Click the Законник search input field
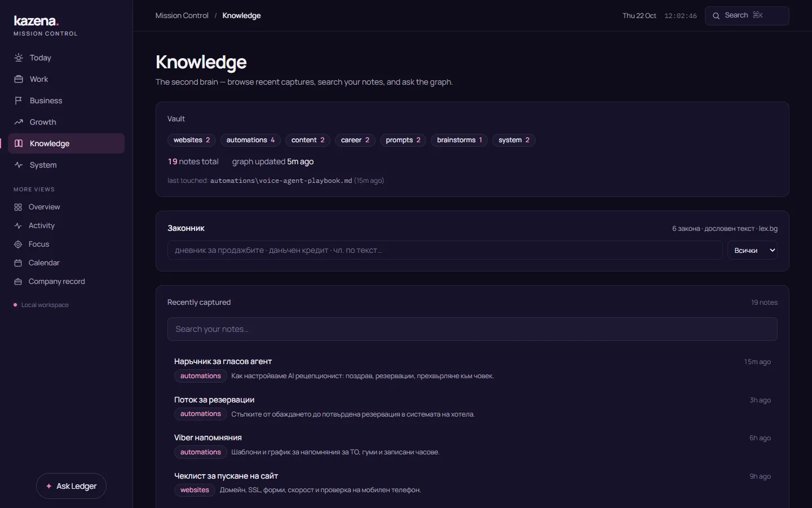 click(445, 250)
